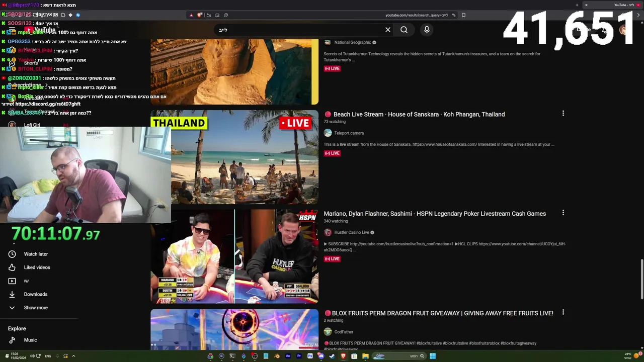Select the YouTube browser tab

tap(613, 5)
